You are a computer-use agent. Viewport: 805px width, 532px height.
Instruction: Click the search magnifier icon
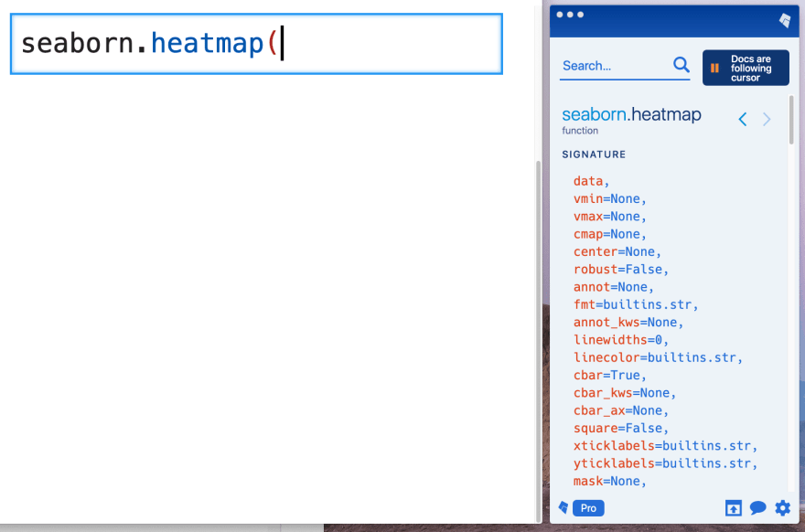682,65
